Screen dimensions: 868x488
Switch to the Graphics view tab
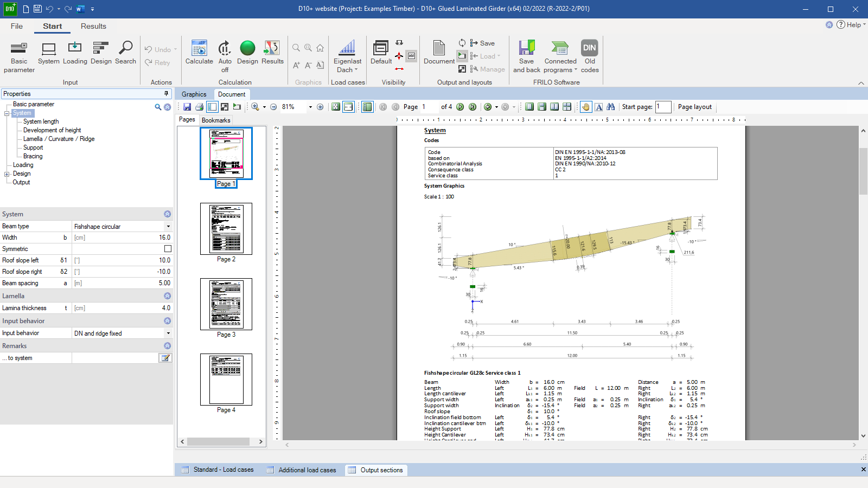point(194,94)
